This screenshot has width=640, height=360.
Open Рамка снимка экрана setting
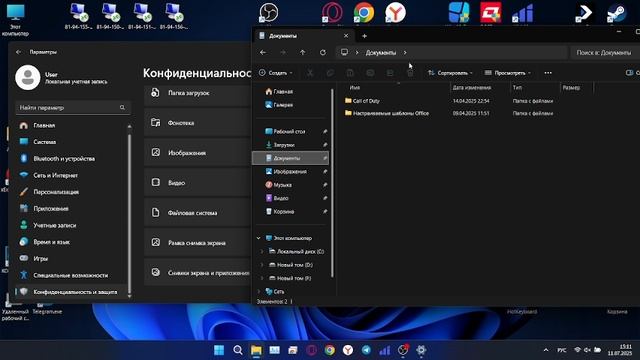pos(198,243)
